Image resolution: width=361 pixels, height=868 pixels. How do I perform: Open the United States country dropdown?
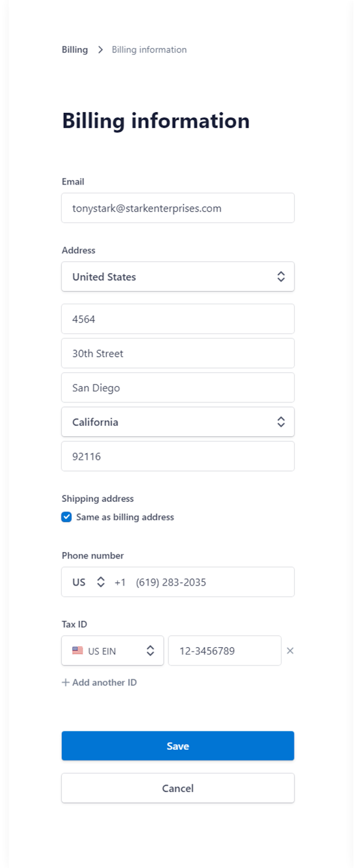tap(168, 277)
